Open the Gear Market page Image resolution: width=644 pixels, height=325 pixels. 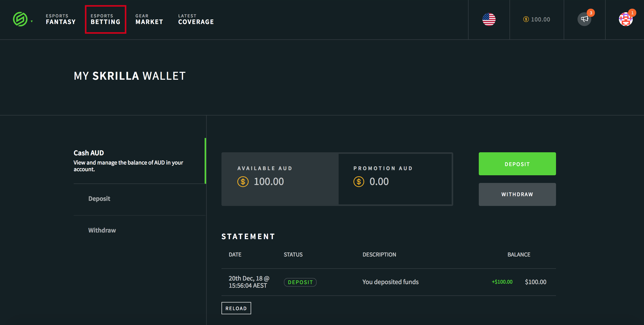point(149,19)
